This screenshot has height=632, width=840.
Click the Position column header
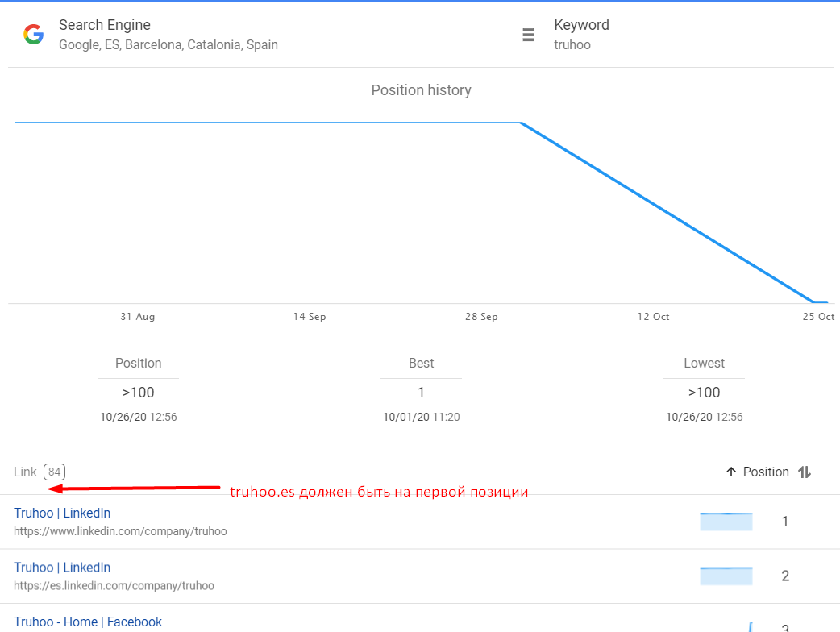766,472
